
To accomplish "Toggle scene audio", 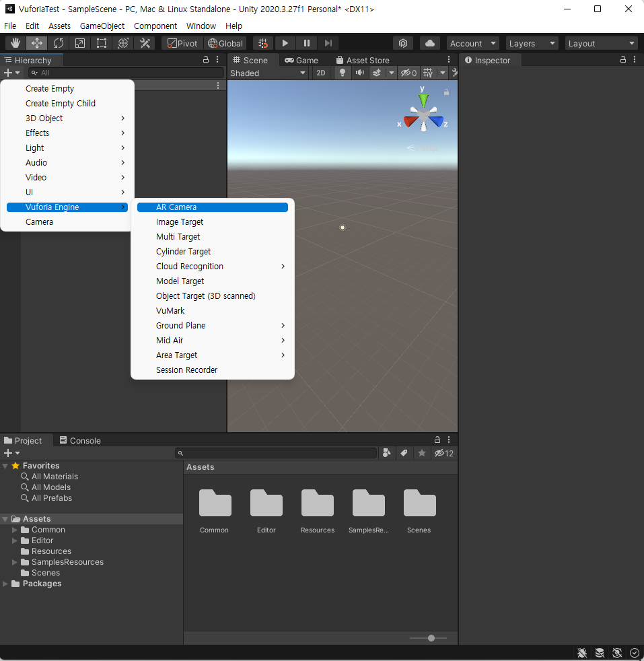I will [x=359, y=73].
